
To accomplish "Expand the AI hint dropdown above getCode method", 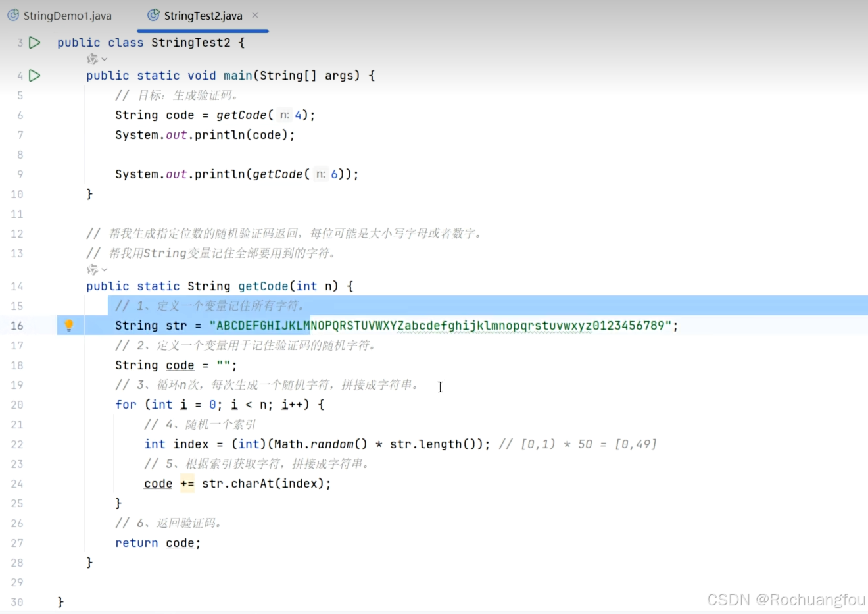I will 97,270.
